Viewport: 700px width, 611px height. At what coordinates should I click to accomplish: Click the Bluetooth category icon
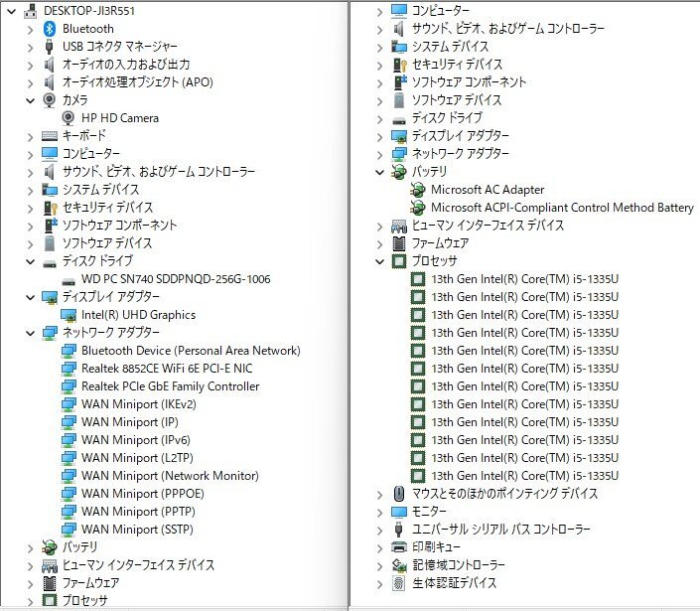pyautogui.click(x=50, y=29)
